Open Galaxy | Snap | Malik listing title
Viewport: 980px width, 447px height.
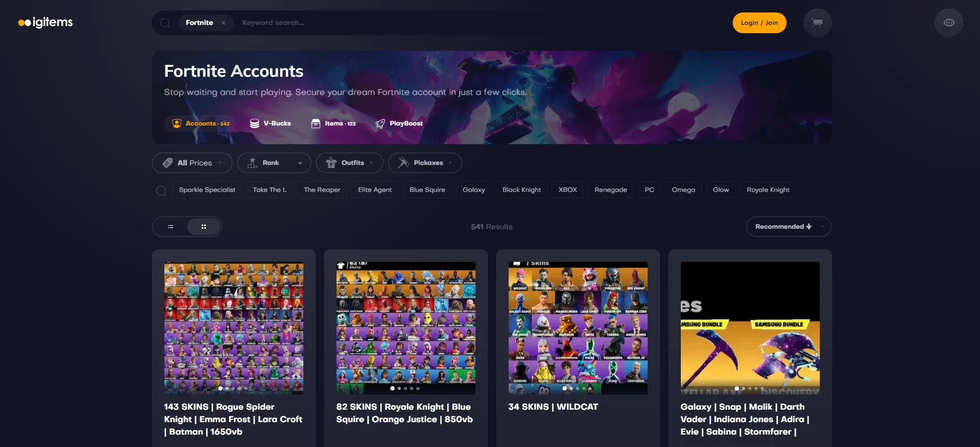click(745, 420)
